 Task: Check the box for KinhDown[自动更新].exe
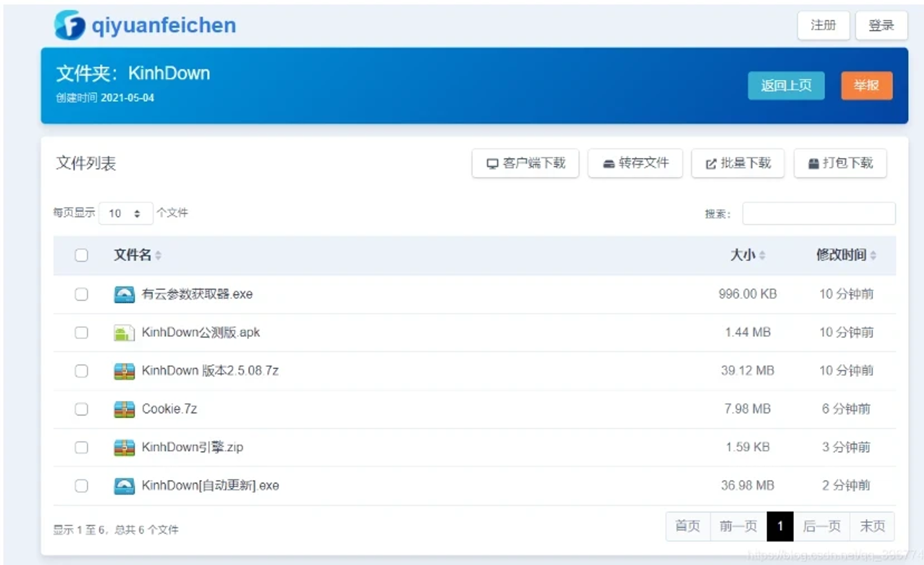tap(81, 486)
